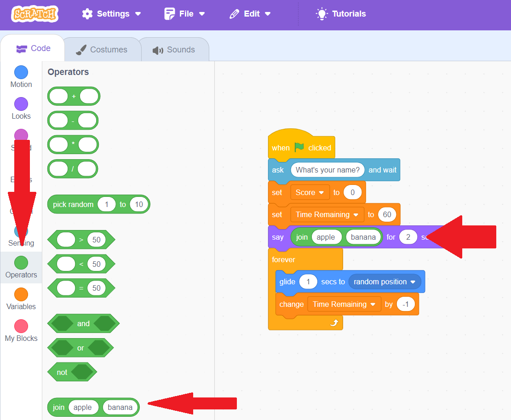Click the division operator block
Screen dimensions: 511x420
[73, 169]
